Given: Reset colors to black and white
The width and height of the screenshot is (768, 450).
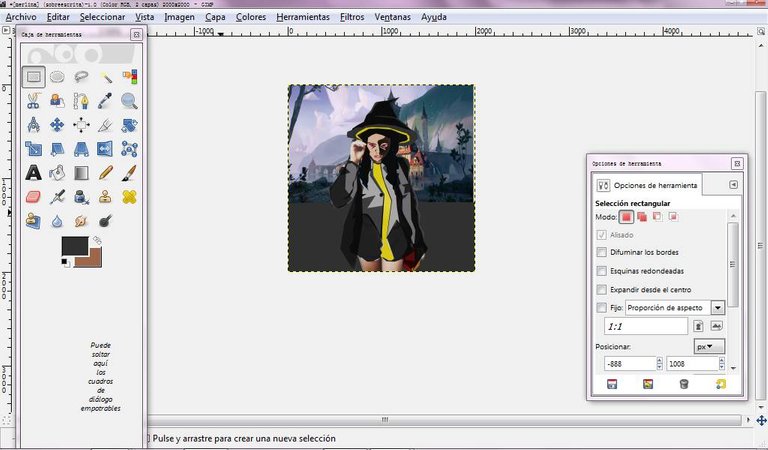Looking at the screenshot, I should (x=66, y=263).
